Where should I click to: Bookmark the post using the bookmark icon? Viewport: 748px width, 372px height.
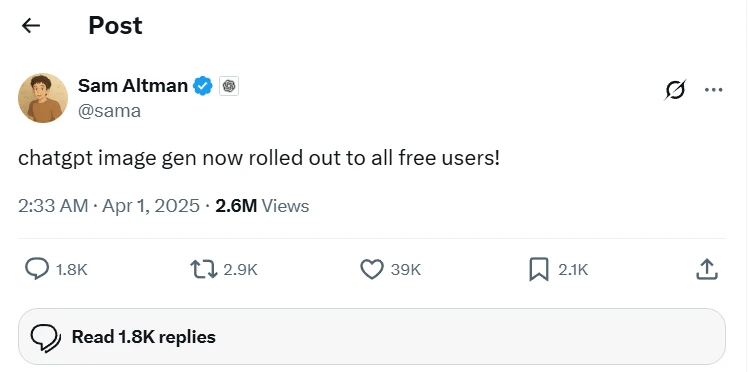click(539, 270)
